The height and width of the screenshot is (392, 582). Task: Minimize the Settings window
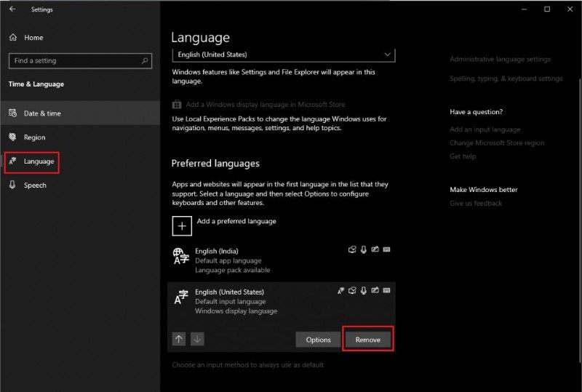point(524,9)
